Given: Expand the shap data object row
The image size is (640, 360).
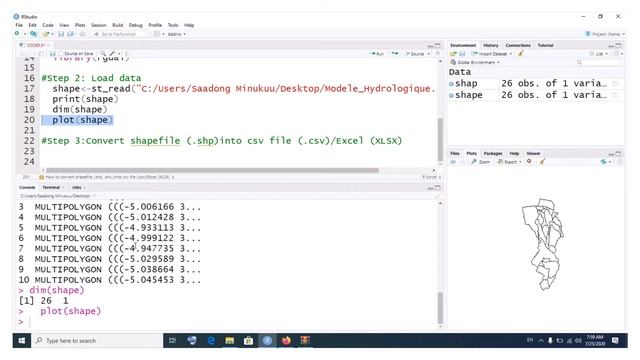Looking at the screenshot, I should tap(451, 84).
